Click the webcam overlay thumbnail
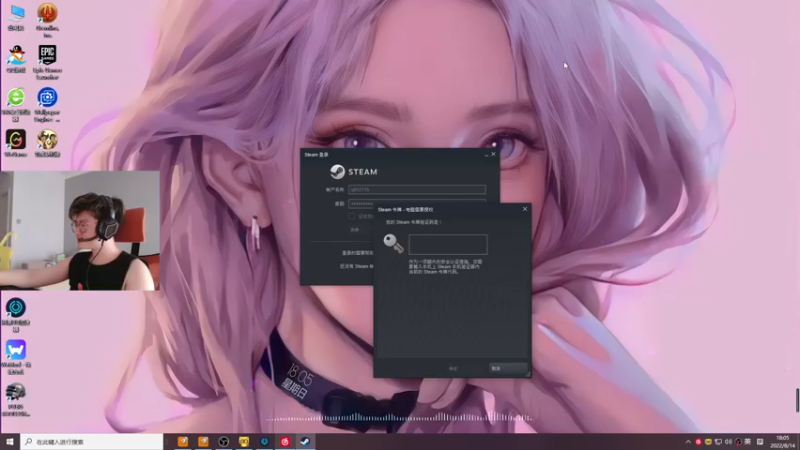Screen dimensions: 800x450 pyautogui.click(x=80, y=231)
